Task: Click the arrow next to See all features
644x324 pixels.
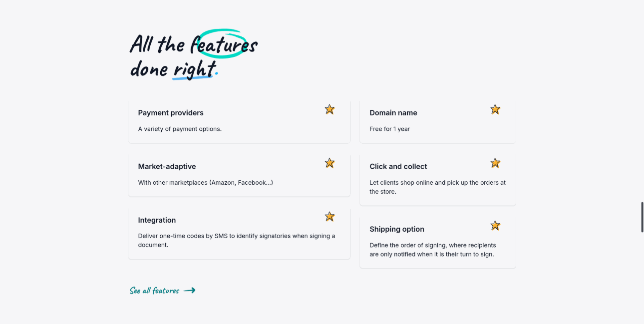Action: 189,290
